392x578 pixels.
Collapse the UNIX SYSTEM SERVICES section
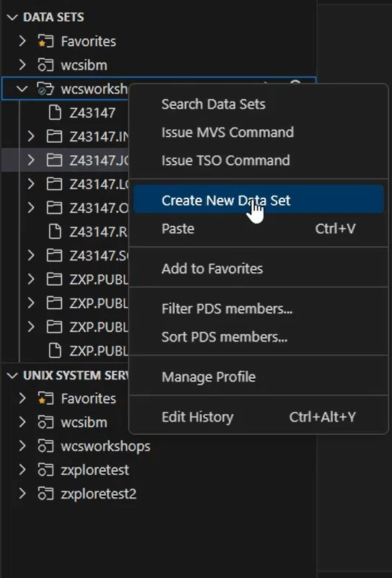click(12, 375)
